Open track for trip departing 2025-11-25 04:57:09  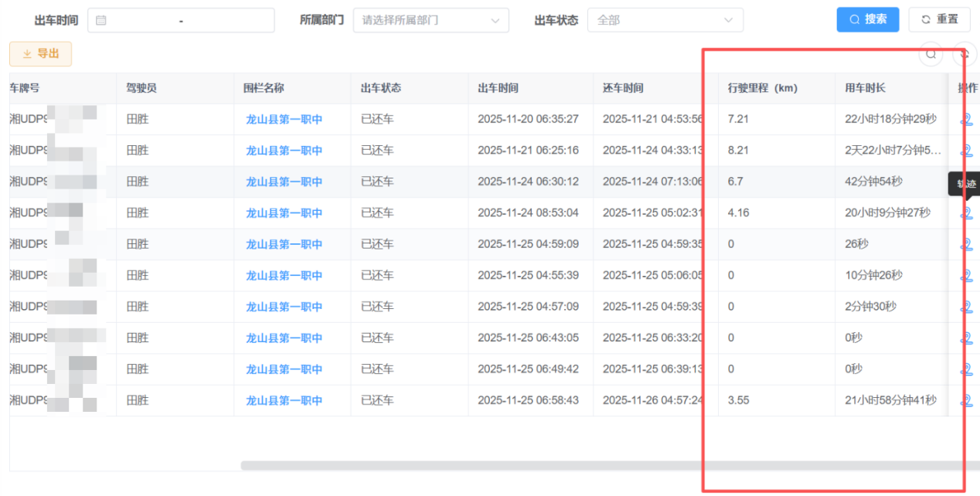coord(966,307)
